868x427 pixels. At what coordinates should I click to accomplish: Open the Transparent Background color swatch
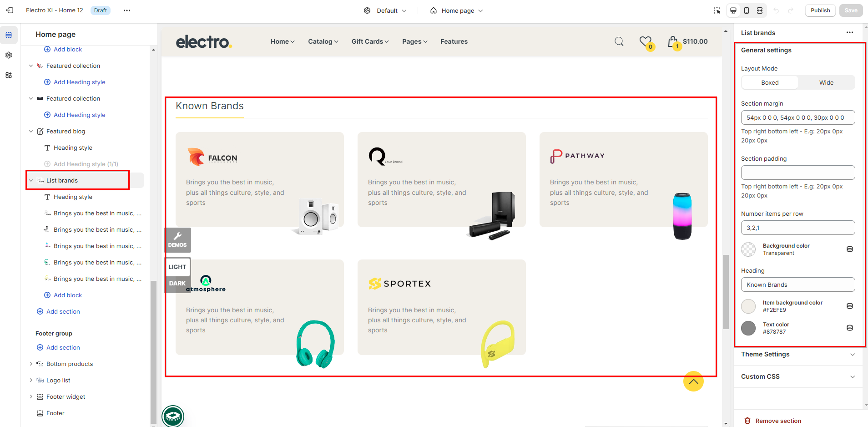(x=748, y=249)
